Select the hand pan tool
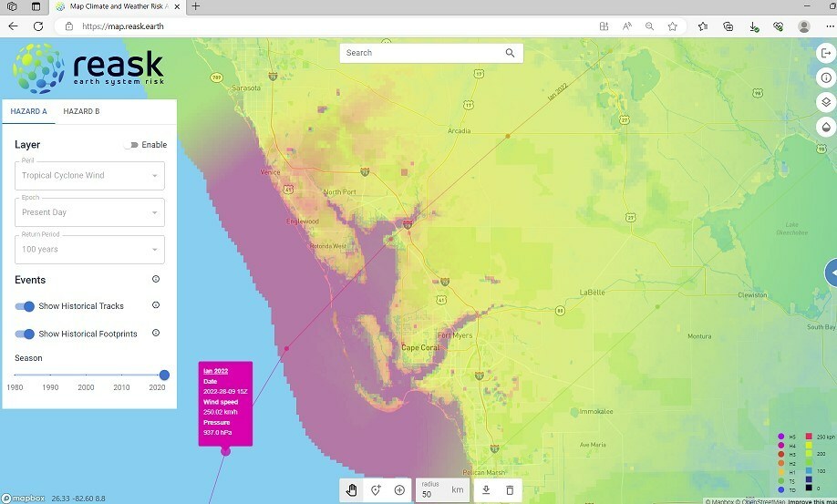The image size is (837, 504). point(352,490)
